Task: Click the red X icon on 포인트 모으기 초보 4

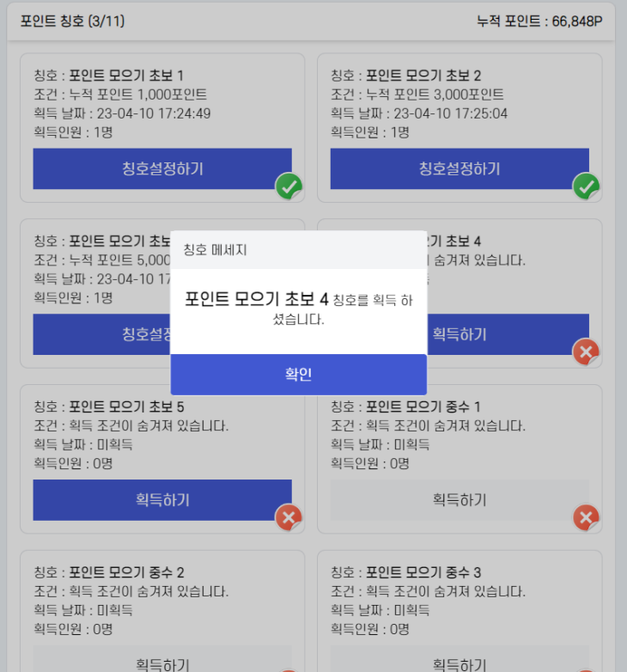Action: [586, 351]
